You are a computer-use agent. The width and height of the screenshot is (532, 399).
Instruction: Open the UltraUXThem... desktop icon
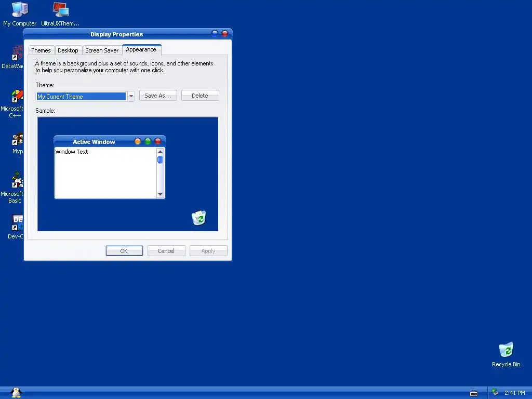click(60, 14)
